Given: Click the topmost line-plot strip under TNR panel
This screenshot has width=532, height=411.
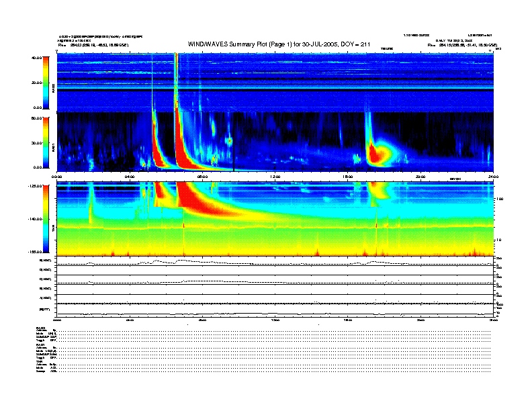Looking at the screenshot, I should [275, 261].
